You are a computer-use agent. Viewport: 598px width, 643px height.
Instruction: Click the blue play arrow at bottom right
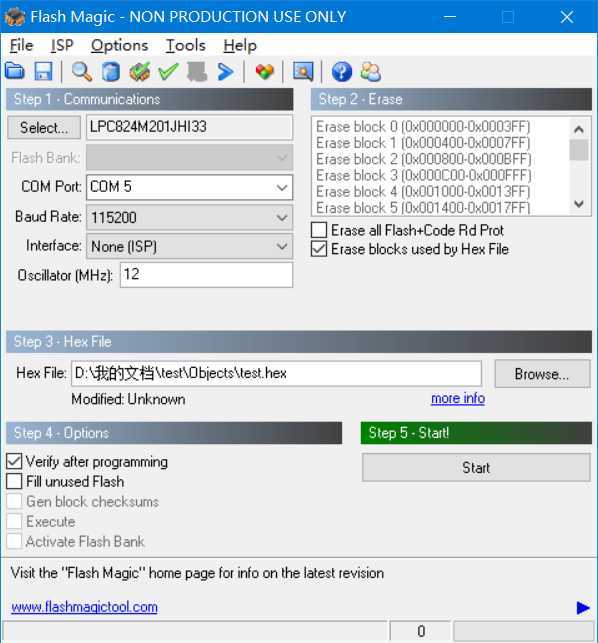tap(582, 607)
